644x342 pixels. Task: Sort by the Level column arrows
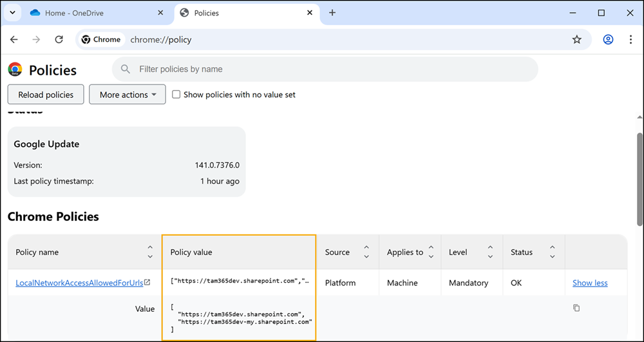490,252
